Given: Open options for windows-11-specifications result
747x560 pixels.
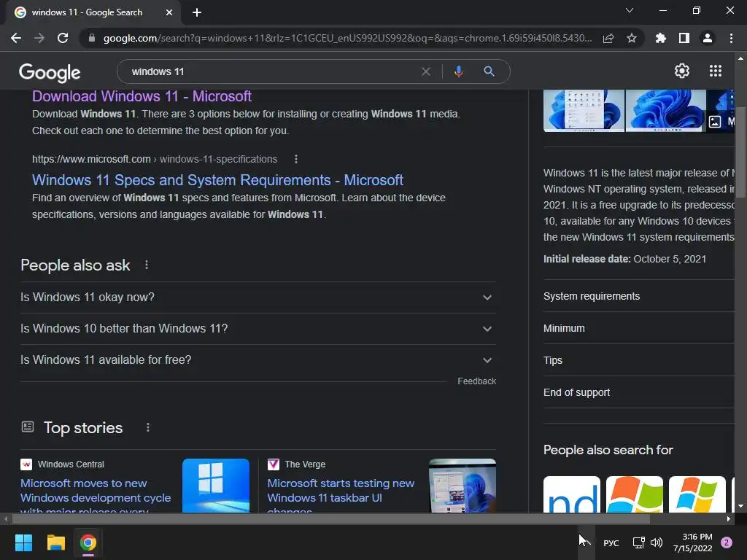Looking at the screenshot, I should click(296, 159).
